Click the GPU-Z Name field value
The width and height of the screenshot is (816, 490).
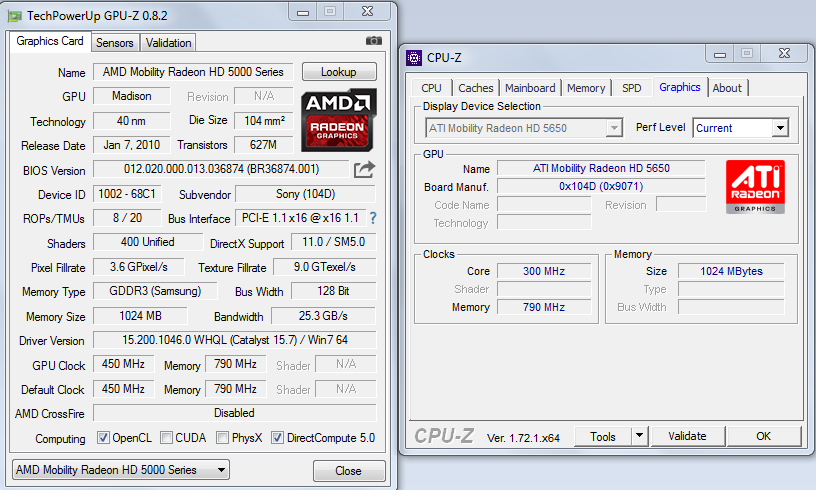[193, 72]
